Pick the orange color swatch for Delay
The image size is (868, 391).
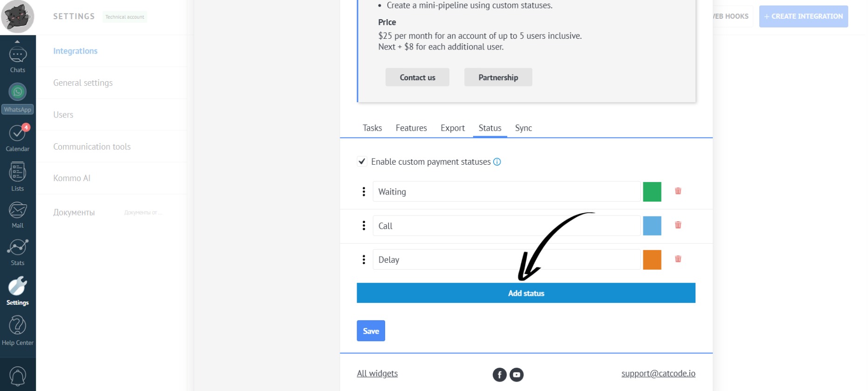pyautogui.click(x=652, y=260)
